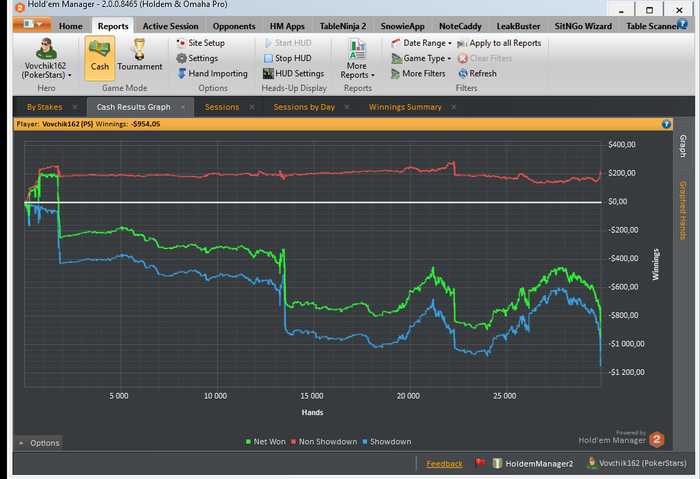The image size is (700, 479).
Task: Open More Filters
Action: pos(418,73)
